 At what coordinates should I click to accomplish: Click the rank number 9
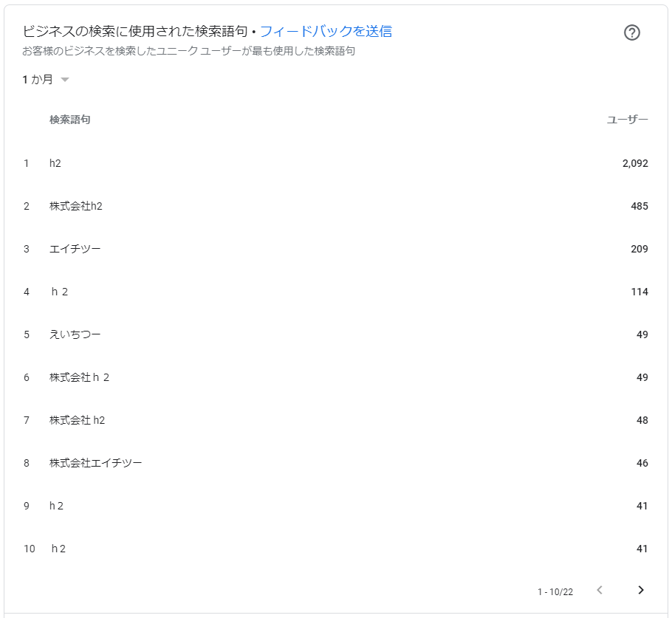click(27, 507)
